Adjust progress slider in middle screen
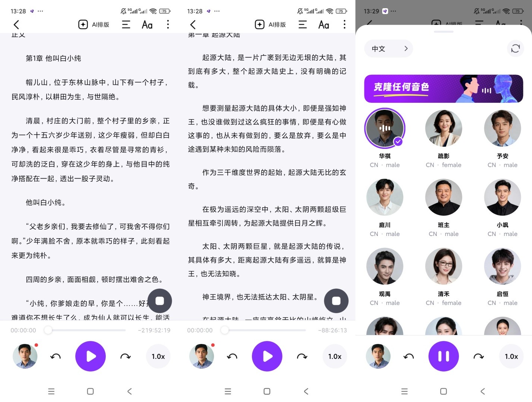Screen dimensions: 532x402 [x=264, y=330]
